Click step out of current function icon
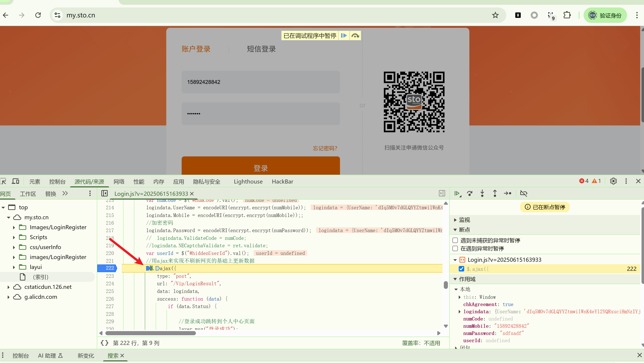Viewport: 644px width, 363px height. (495, 193)
